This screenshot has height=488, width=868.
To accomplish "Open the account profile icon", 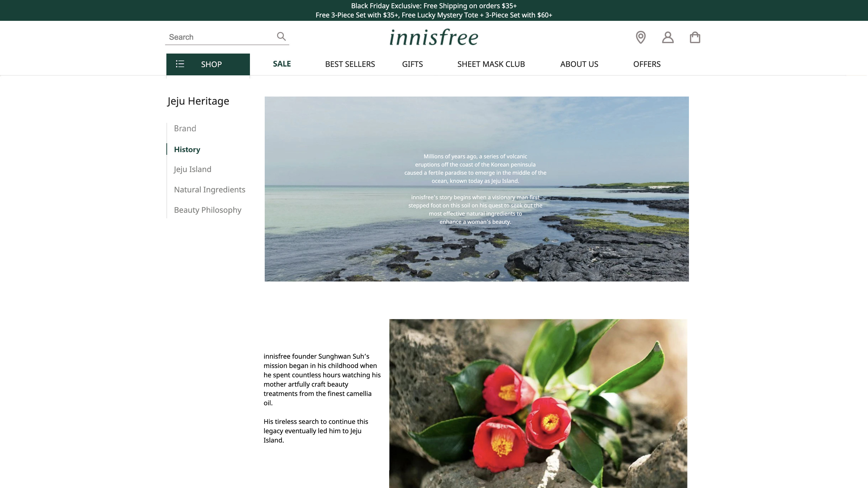I will point(667,37).
